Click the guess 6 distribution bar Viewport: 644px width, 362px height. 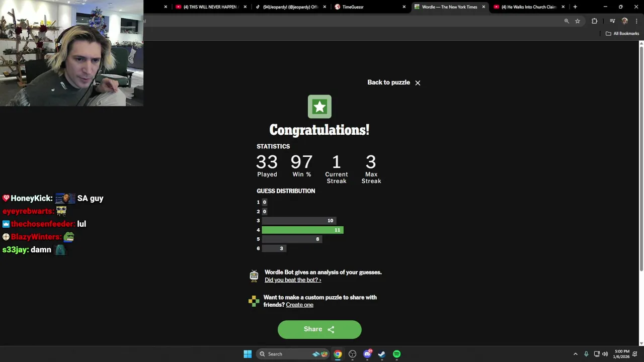(274, 248)
